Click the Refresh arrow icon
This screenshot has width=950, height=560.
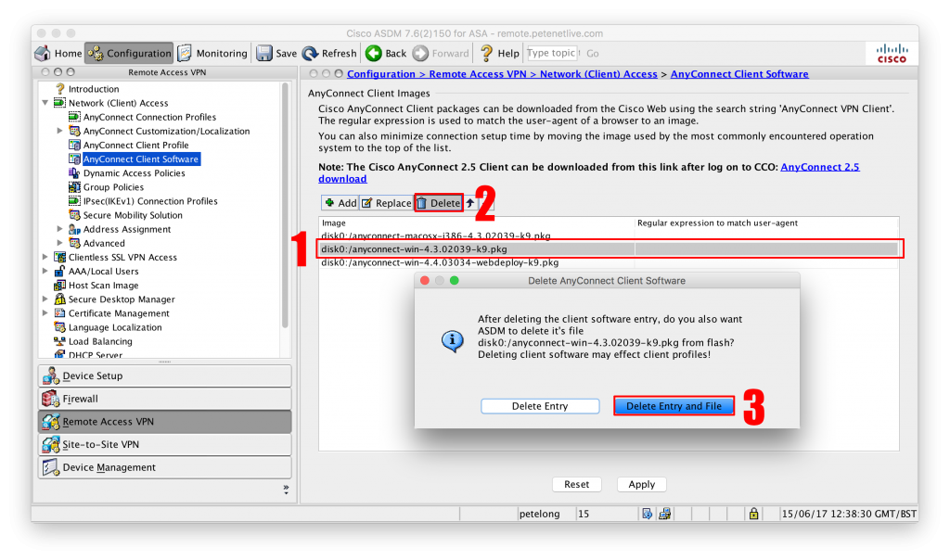pyautogui.click(x=310, y=53)
